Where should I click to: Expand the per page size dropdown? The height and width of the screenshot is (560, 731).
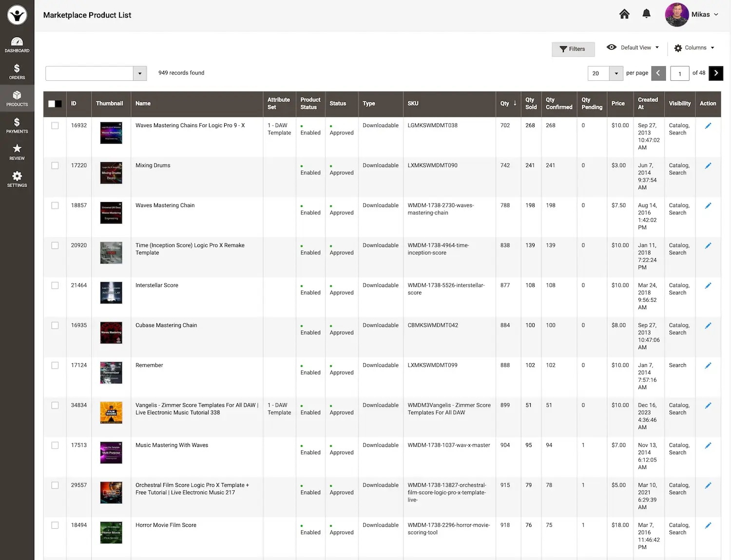(x=616, y=74)
